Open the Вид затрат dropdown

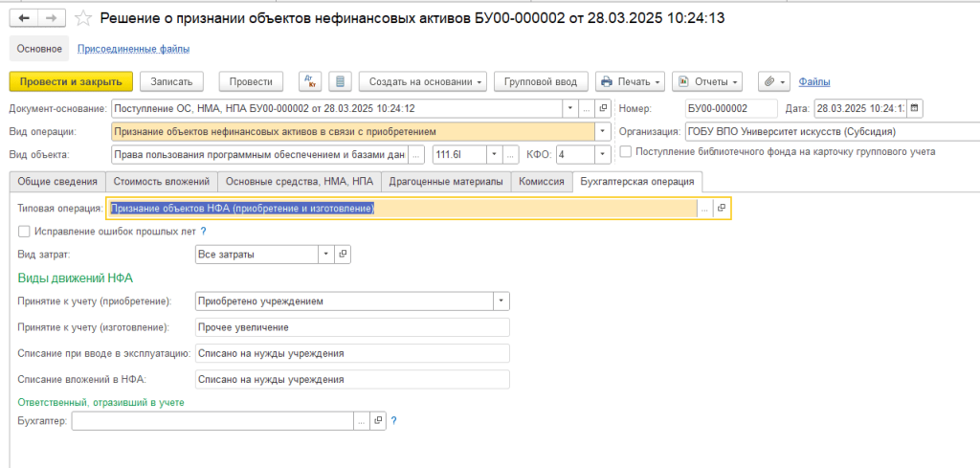pos(326,254)
